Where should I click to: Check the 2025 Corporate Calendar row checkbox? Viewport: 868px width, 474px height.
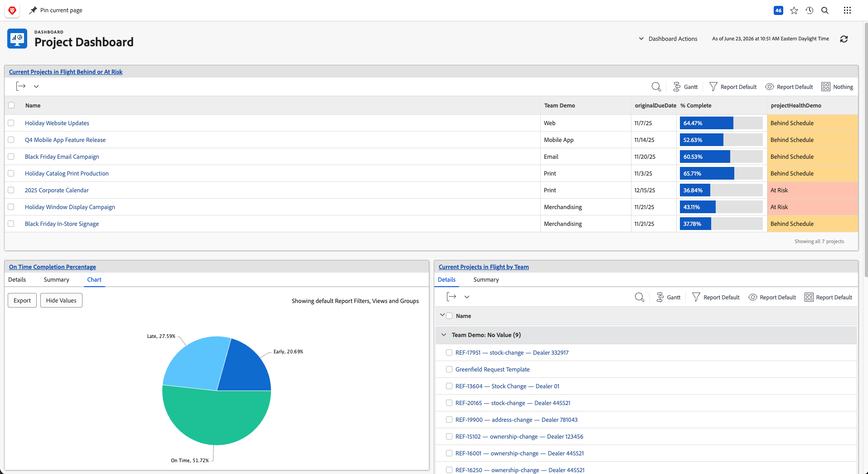(x=11, y=190)
